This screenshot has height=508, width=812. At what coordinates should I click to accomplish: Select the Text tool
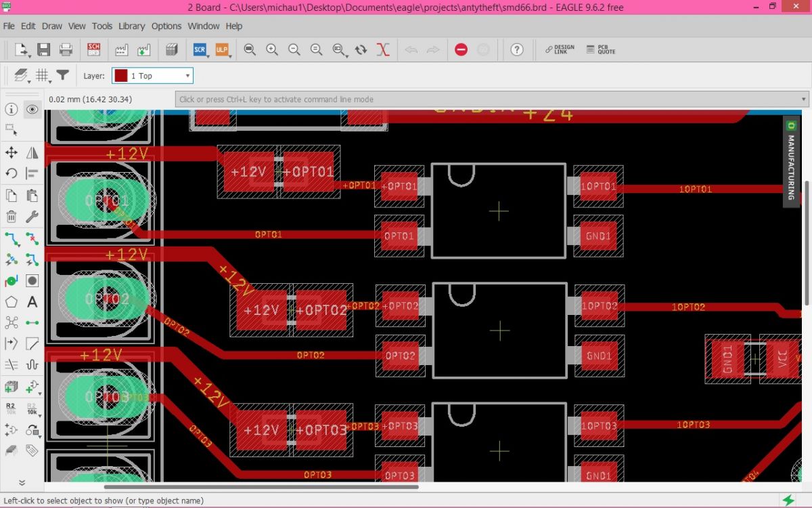tap(32, 302)
